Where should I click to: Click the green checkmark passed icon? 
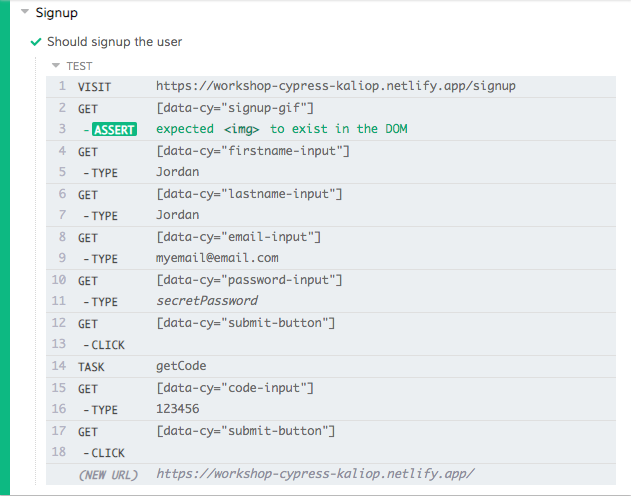coord(36,42)
